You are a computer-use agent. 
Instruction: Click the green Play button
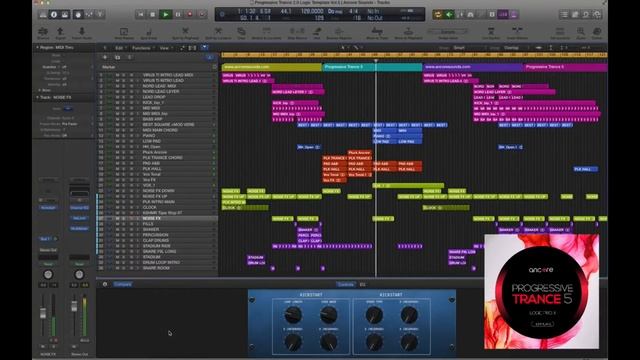[x=165, y=15]
